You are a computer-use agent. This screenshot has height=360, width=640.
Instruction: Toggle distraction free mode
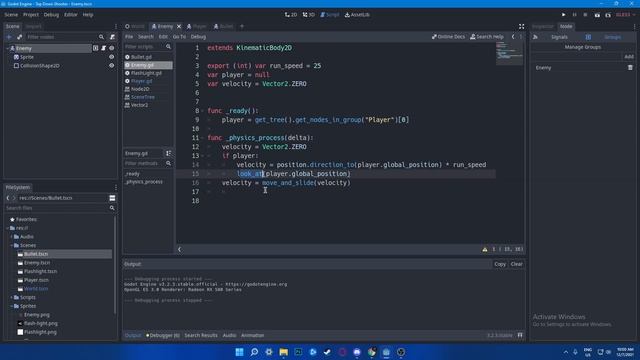[521, 26]
